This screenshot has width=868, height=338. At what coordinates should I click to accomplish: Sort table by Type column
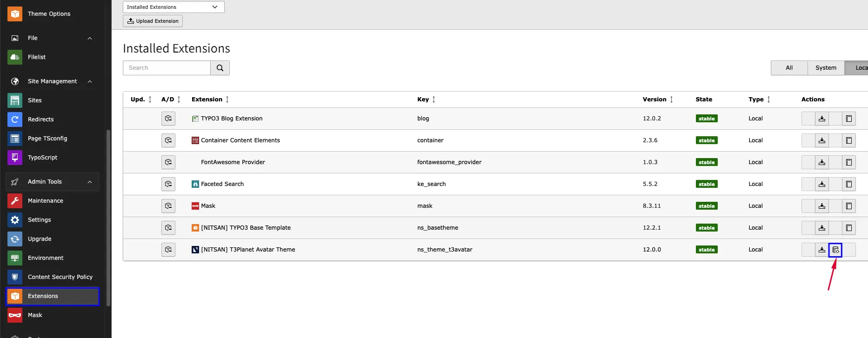(760, 99)
